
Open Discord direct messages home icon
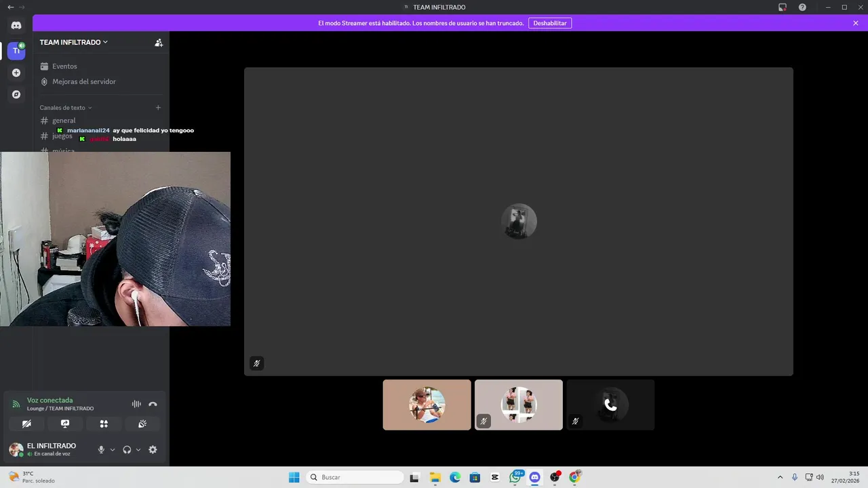click(16, 26)
